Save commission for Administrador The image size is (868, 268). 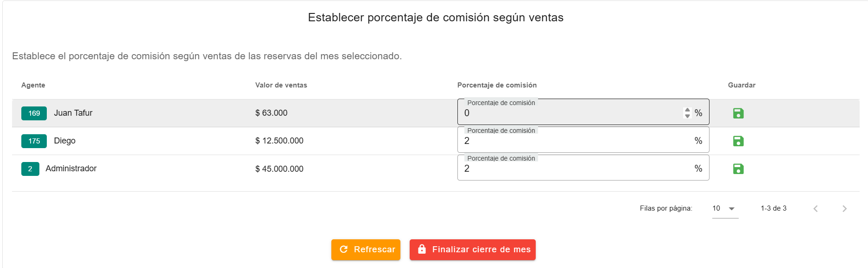point(738,169)
